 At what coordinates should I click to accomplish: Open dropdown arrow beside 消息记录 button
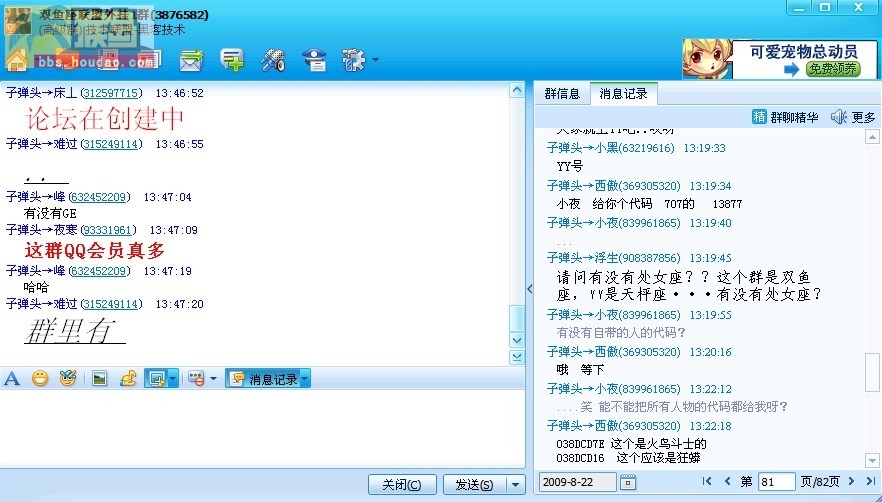[x=305, y=379]
